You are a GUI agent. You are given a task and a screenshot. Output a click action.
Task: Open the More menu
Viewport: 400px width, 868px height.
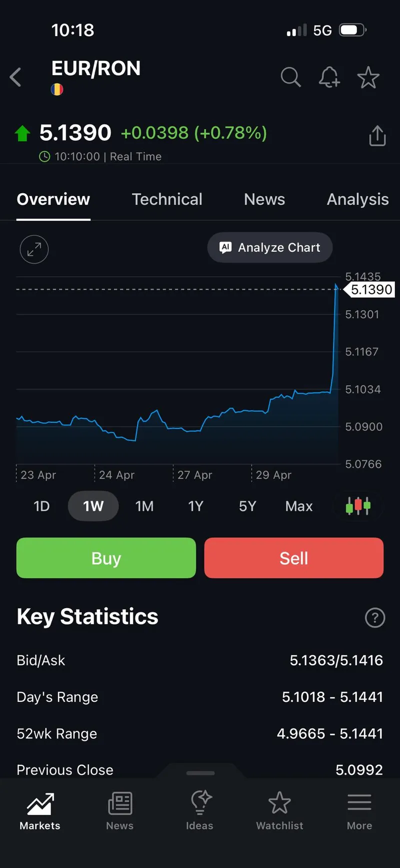click(359, 811)
